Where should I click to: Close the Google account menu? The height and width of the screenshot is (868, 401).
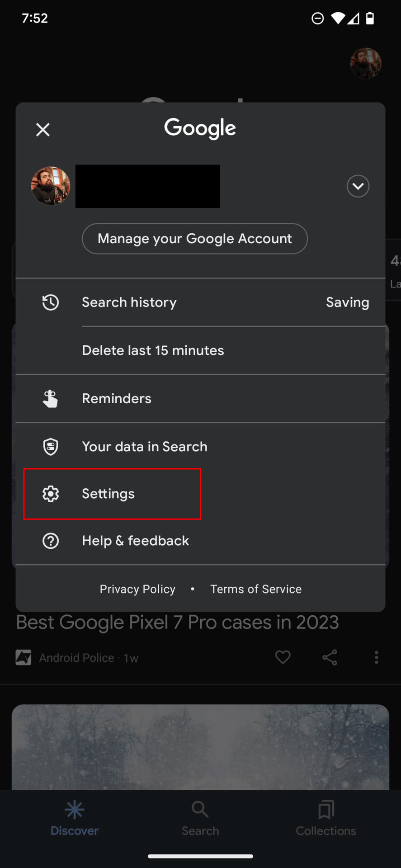(x=43, y=130)
